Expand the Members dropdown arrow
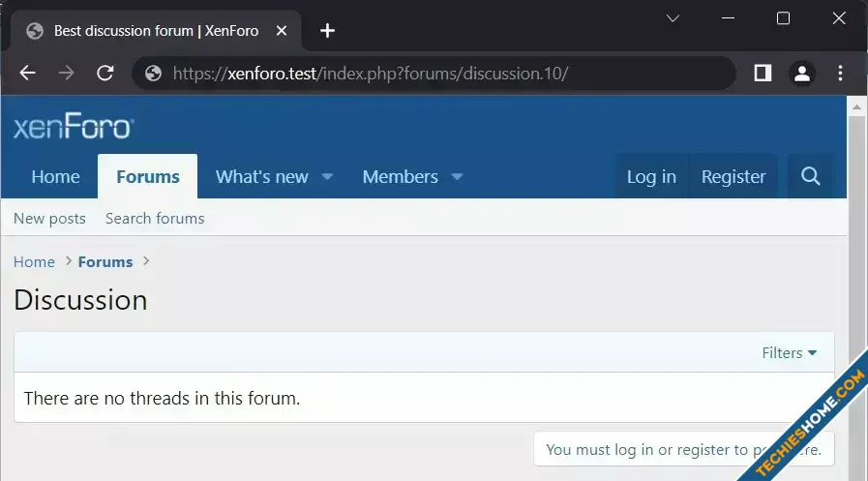 point(457,176)
